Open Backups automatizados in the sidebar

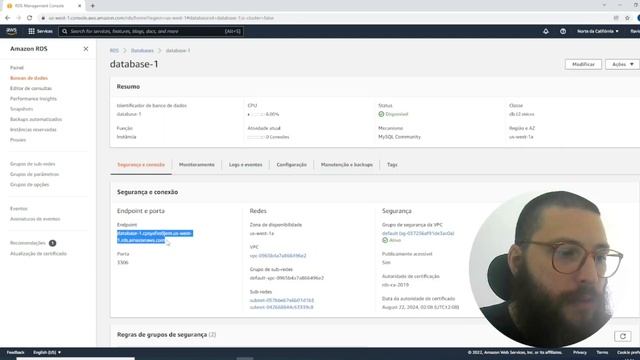(36, 119)
